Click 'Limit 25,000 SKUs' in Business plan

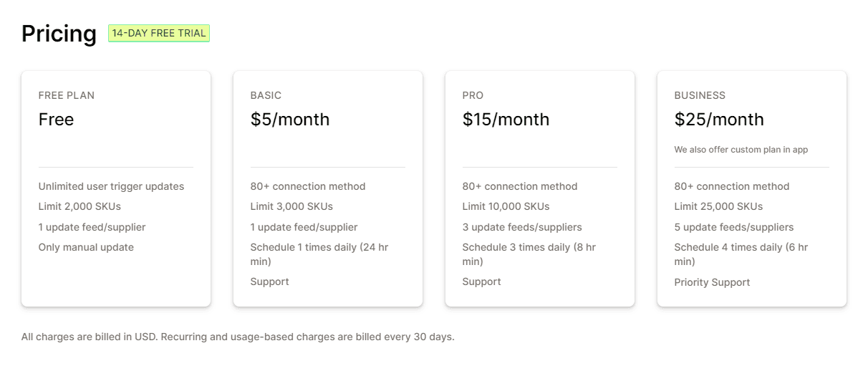(718, 206)
